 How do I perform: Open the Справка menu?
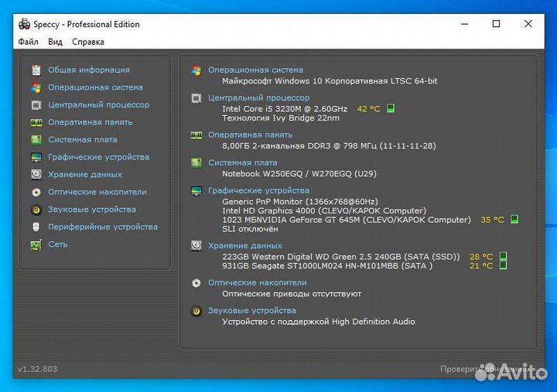(x=87, y=42)
